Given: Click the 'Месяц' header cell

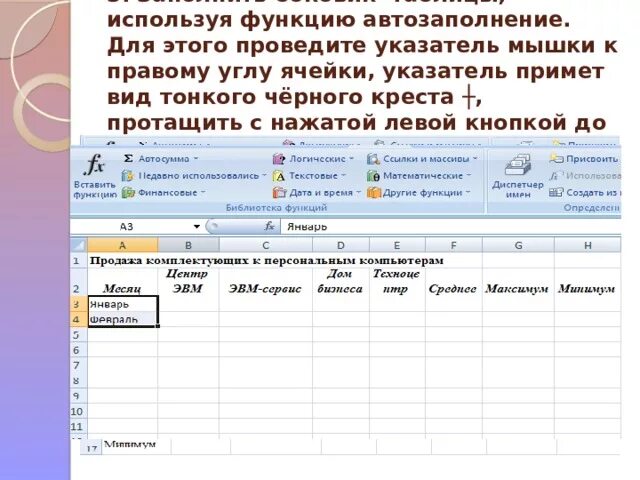Looking at the screenshot, I should (x=122, y=282).
